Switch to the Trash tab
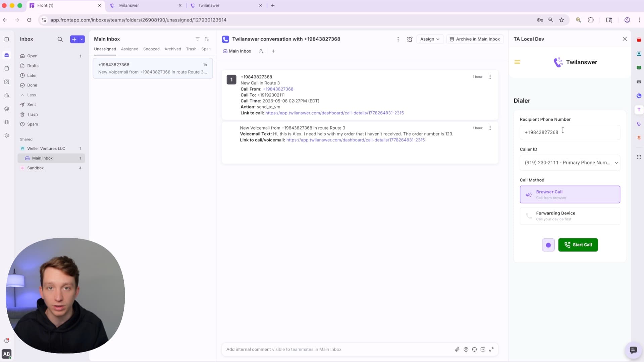The height and width of the screenshot is (362, 644). click(191, 49)
